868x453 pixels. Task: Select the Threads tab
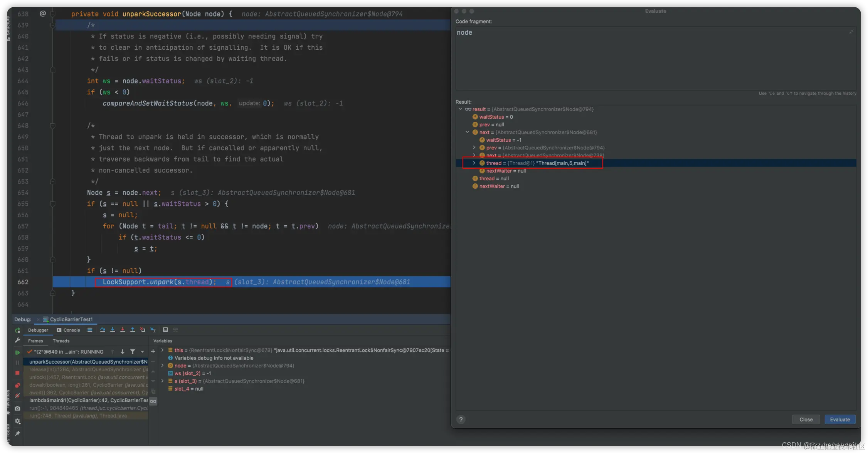61,341
